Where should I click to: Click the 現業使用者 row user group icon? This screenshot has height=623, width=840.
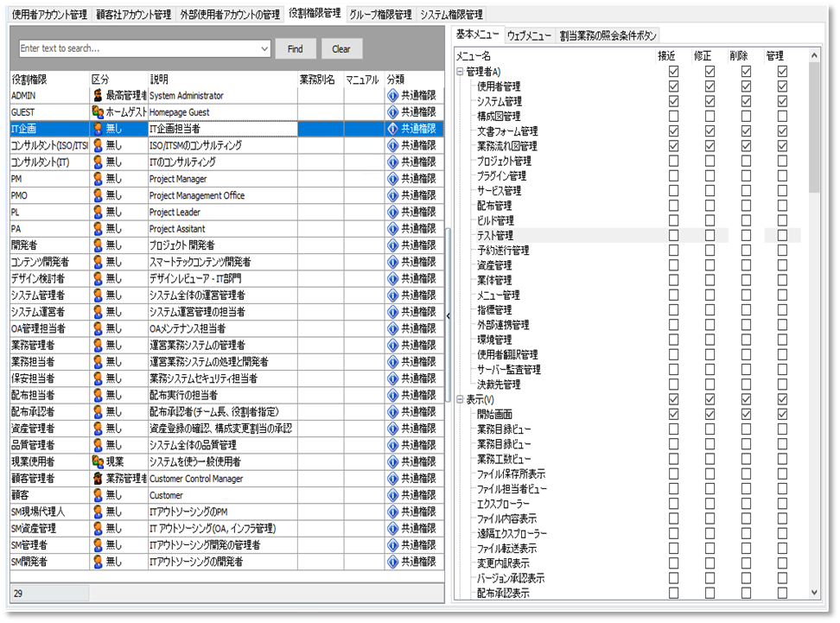coord(98,462)
